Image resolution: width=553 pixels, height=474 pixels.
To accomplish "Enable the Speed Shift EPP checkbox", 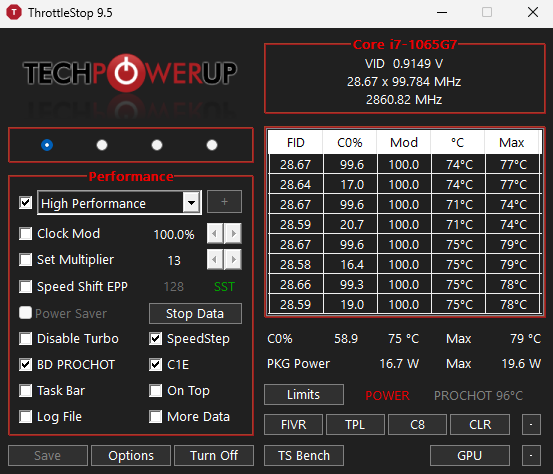I will click(25, 286).
